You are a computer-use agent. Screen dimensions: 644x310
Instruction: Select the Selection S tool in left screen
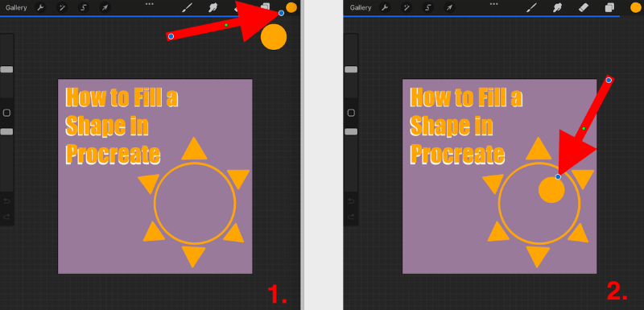[x=84, y=8]
